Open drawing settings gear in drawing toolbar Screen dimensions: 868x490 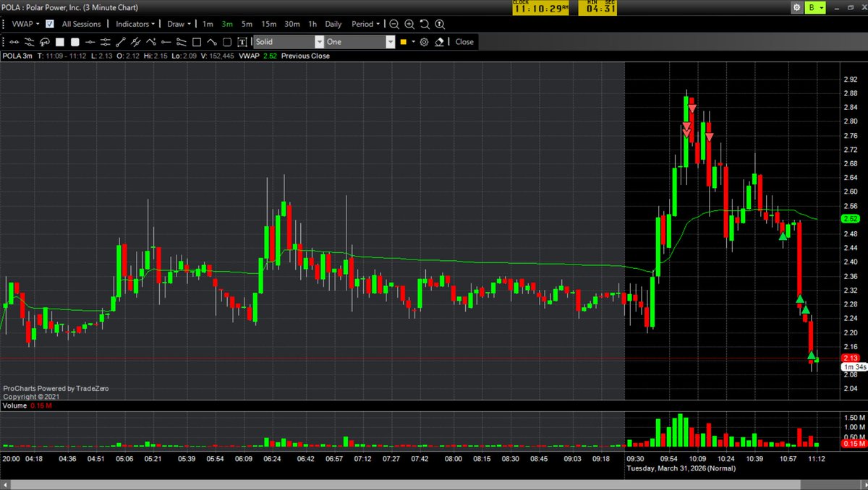(424, 42)
